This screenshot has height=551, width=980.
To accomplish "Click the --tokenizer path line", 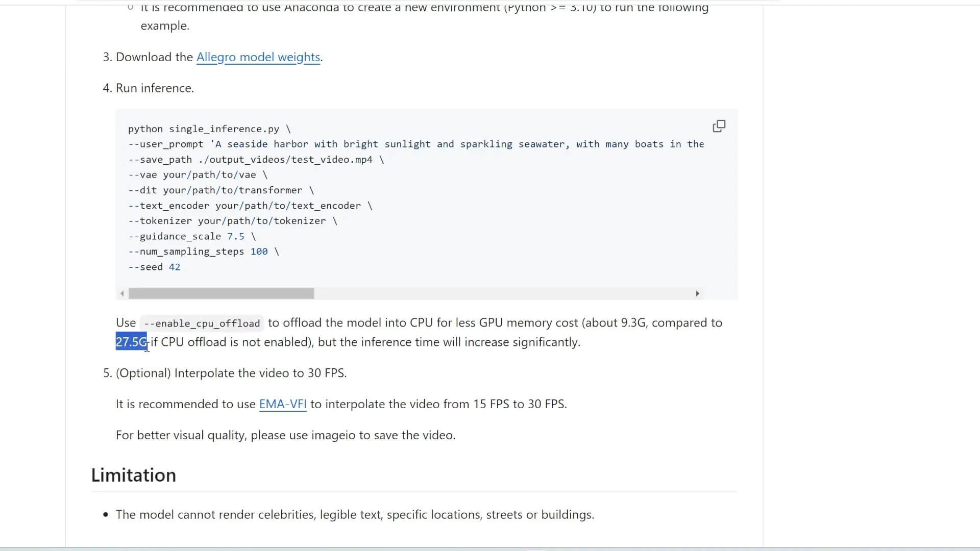I will click(232, 221).
